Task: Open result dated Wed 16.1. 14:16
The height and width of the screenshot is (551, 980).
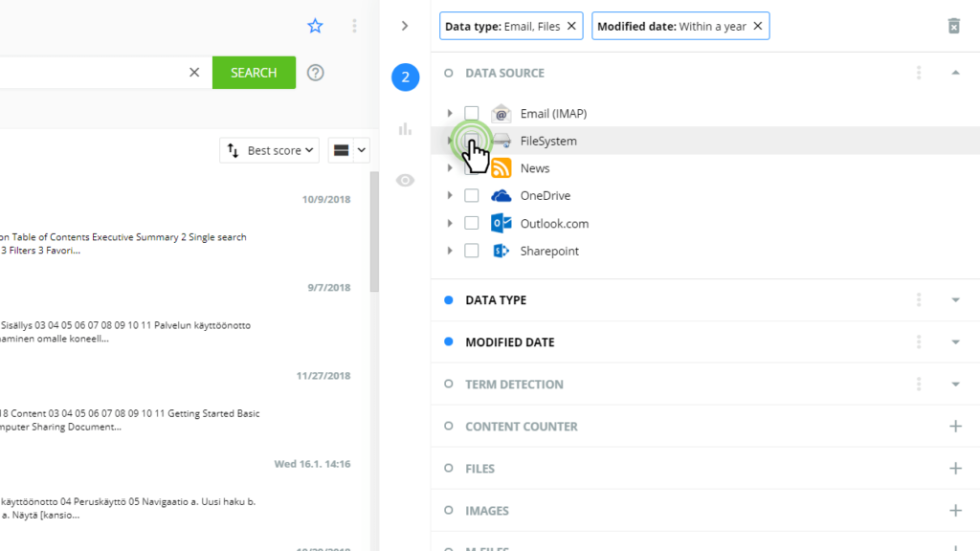Action: pos(175,489)
